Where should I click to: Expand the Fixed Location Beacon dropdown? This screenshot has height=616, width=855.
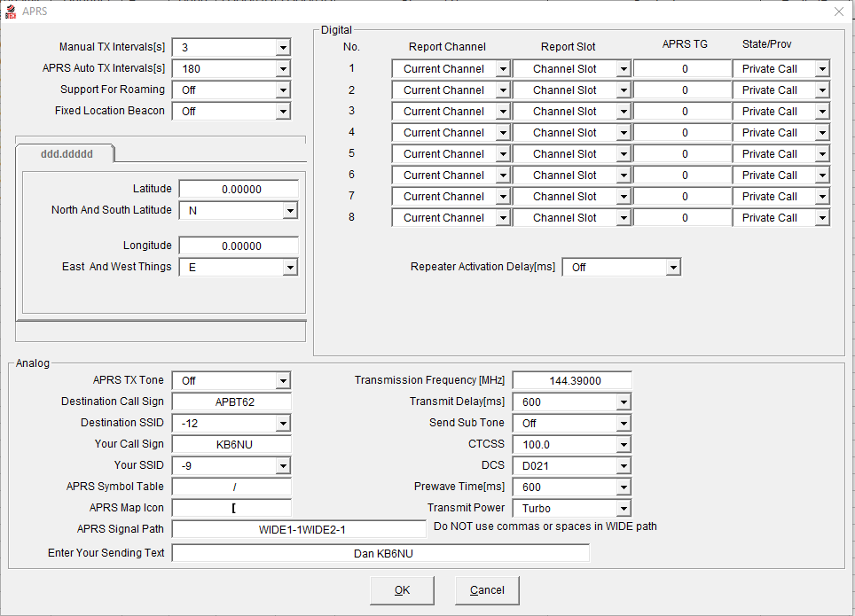pos(283,111)
